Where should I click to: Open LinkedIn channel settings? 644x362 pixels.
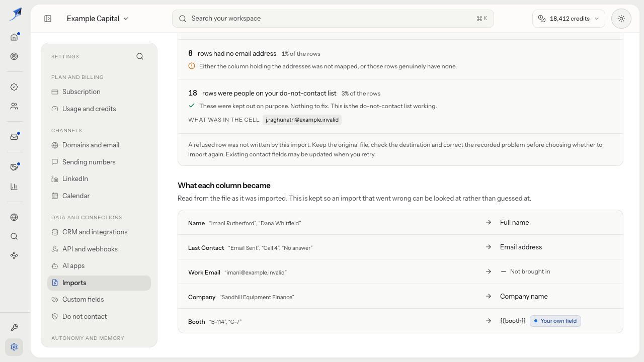(x=99, y=178)
